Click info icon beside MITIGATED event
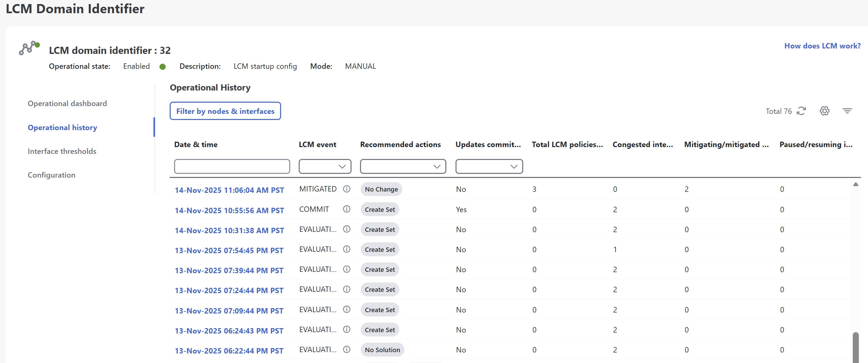This screenshot has width=868, height=363. [x=346, y=189]
